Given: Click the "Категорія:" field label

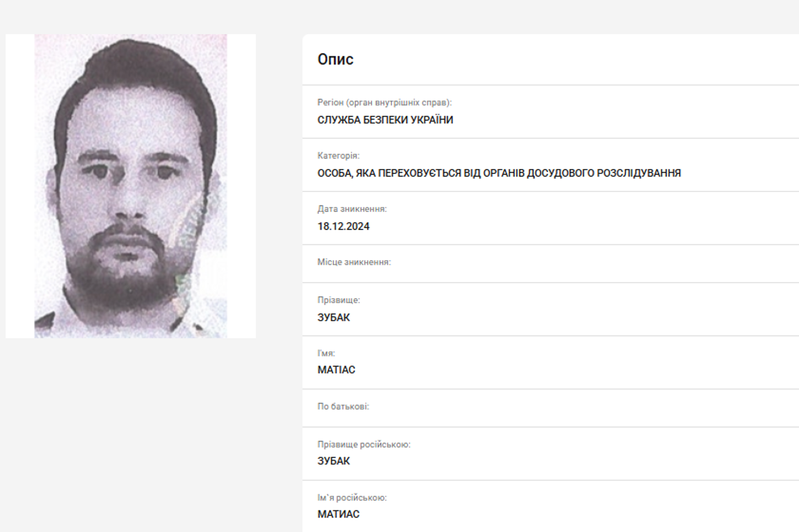Looking at the screenshot, I should point(338,156).
